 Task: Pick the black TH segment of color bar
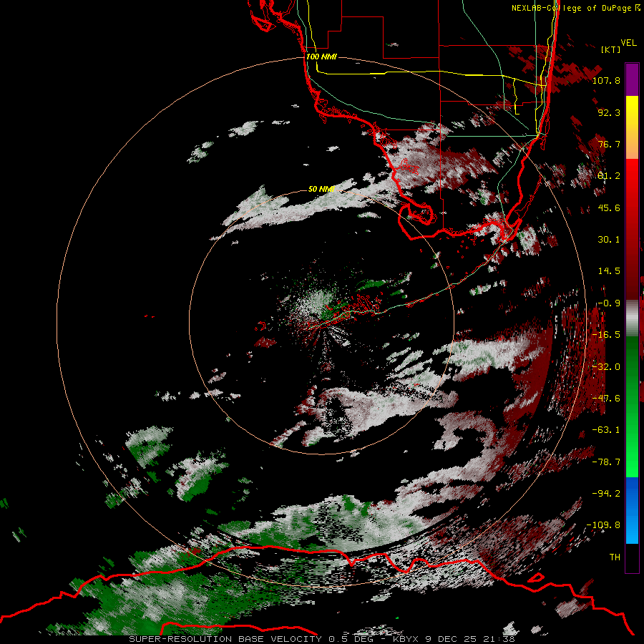632,557
